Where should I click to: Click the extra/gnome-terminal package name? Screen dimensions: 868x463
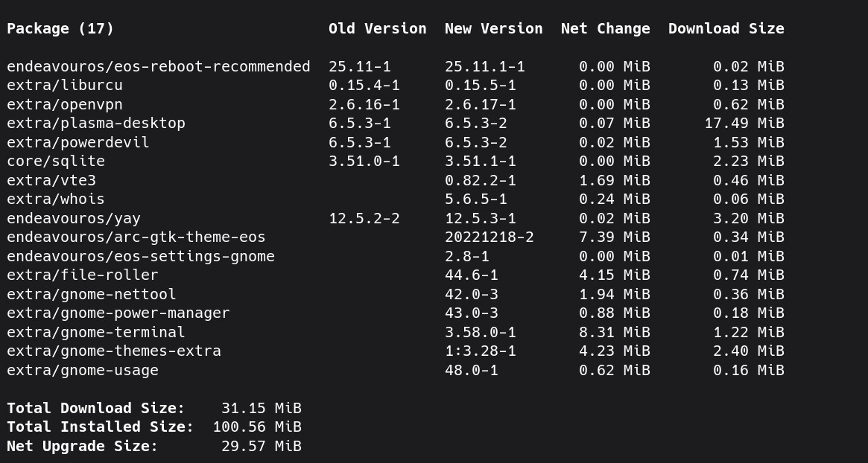click(96, 333)
